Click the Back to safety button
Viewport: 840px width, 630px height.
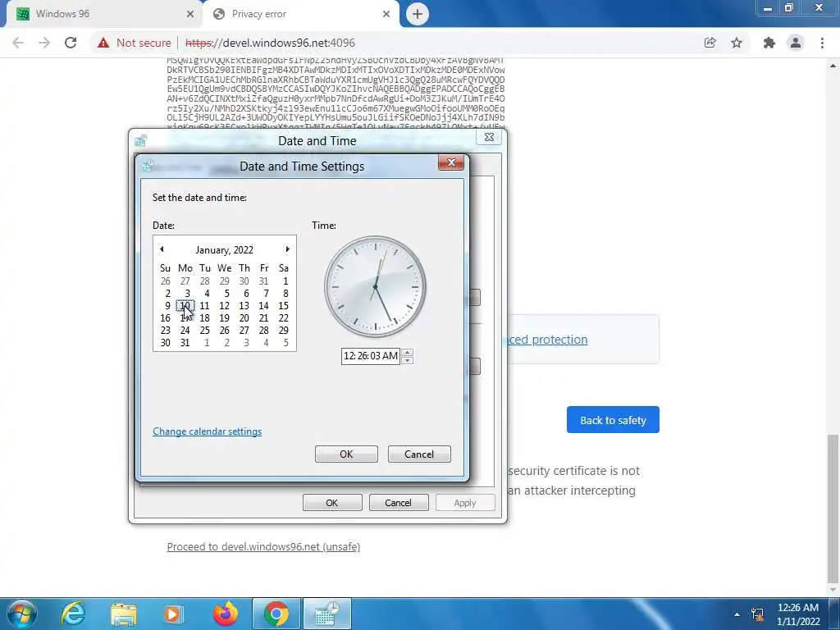coord(613,420)
